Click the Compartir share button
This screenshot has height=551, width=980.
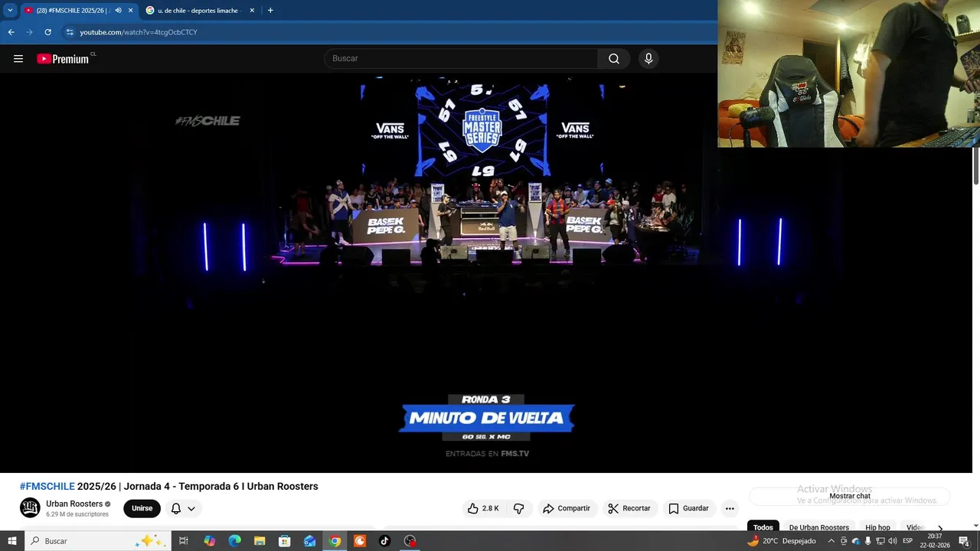567,508
